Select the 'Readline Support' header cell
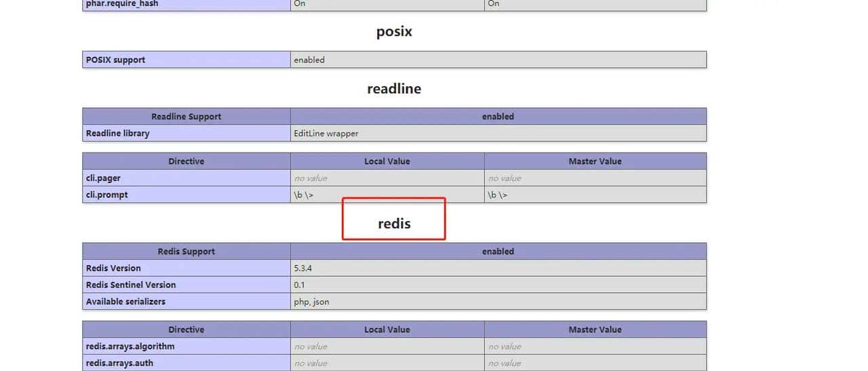 pos(186,117)
